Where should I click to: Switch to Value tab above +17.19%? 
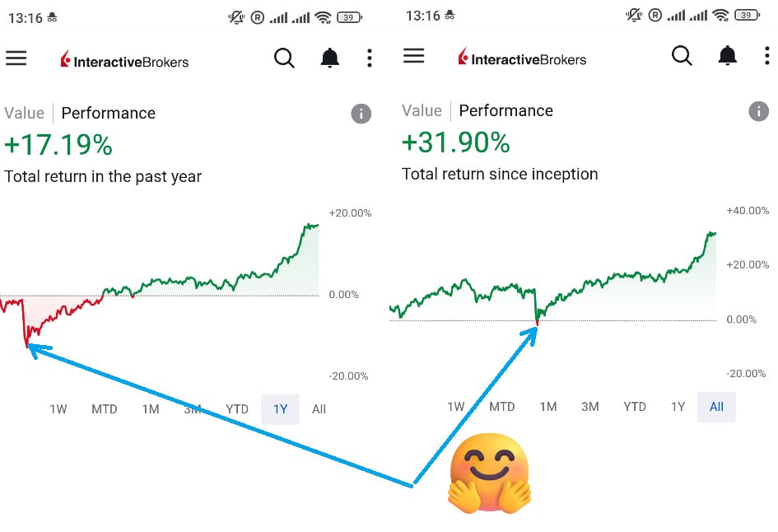[x=24, y=114]
